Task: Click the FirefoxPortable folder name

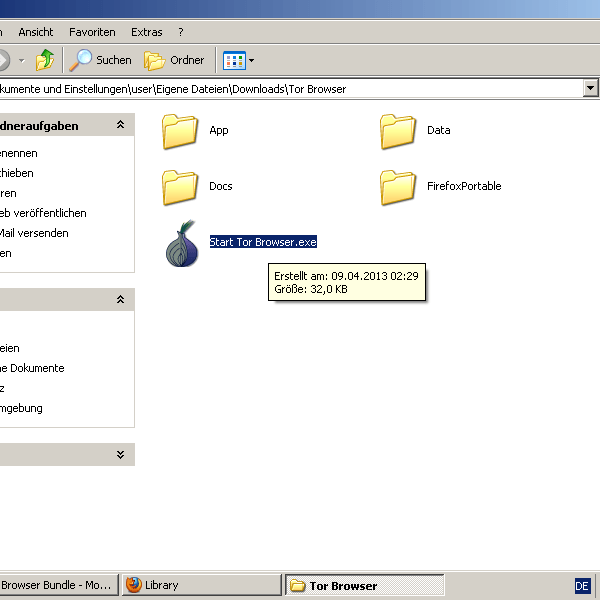Action: click(x=464, y=186)
